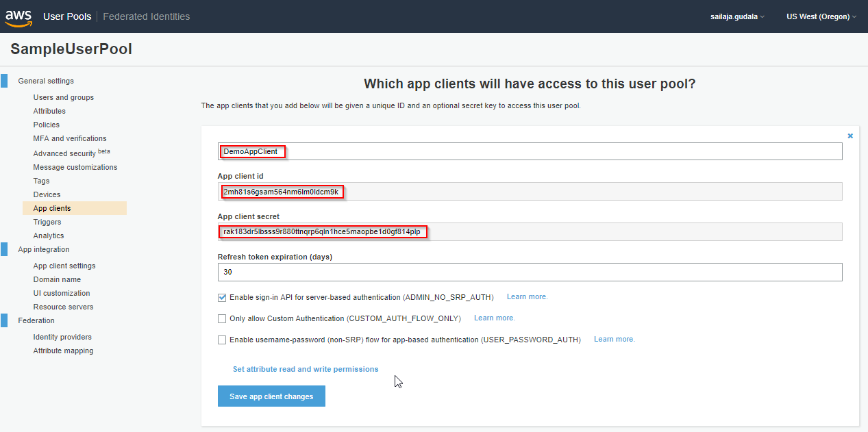Enable Only allow Custom Authentication checkbox

pyautogui.click(x=222, y=318)
